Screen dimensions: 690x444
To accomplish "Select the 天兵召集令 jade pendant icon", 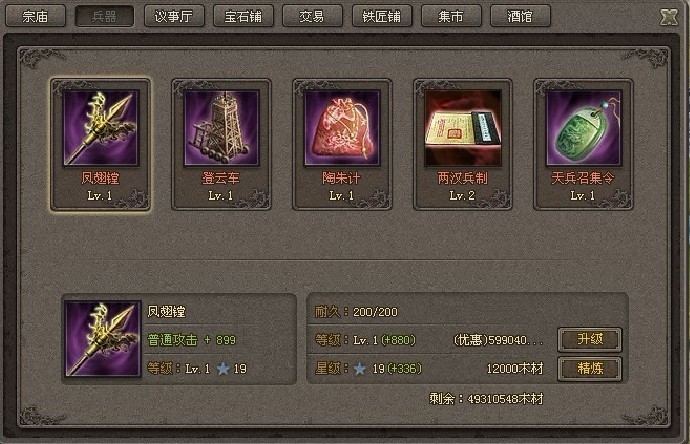I will pyautogui.click(x=583, y=128).
